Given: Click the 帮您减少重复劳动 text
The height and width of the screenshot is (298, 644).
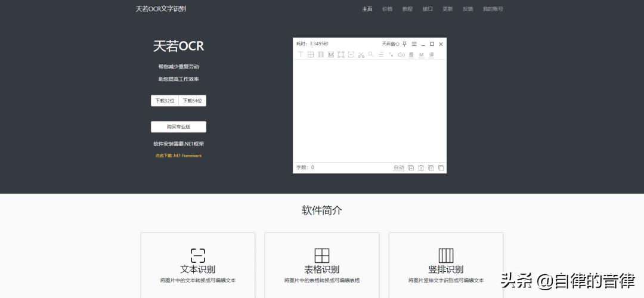Looking at the screenshot, I should point(179,67).
